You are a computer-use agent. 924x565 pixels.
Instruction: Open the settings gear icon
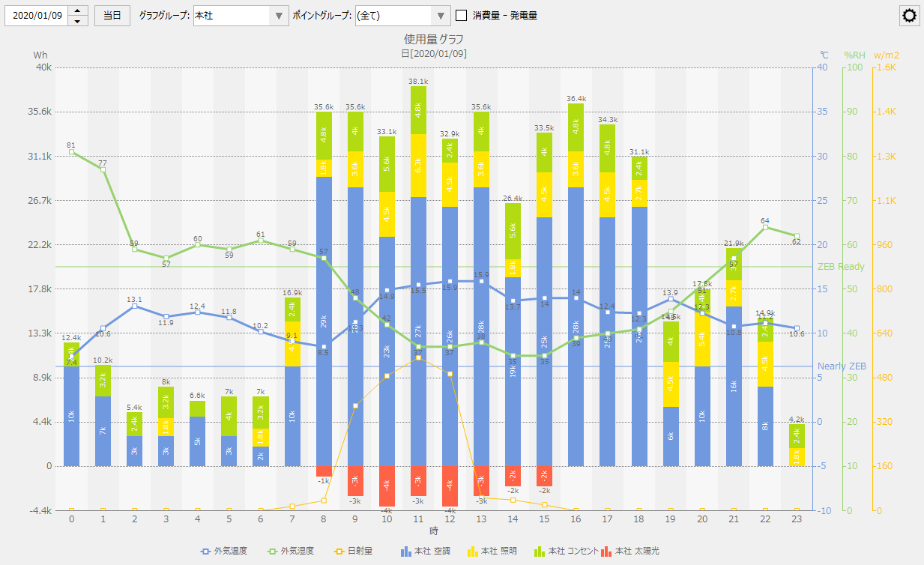pos(909,16)
